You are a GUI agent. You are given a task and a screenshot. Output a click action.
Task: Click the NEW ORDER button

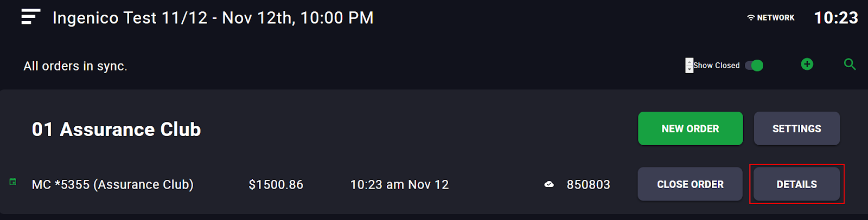690,128
